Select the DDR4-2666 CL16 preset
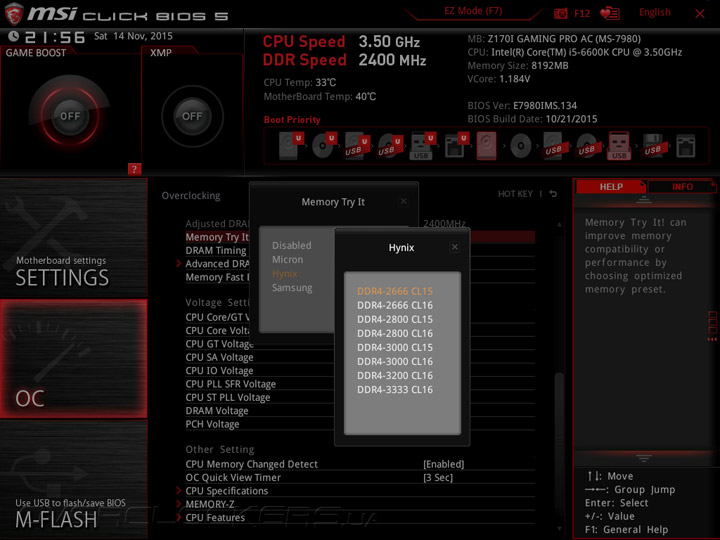 tap(395, 305)
